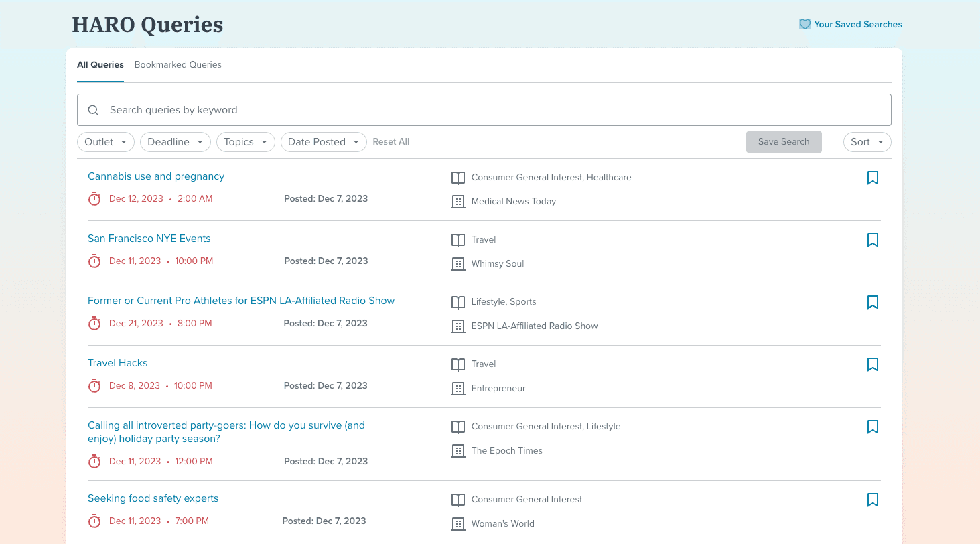
Task: Open the Deadline filter dropdown
Action: coord(176,142)
